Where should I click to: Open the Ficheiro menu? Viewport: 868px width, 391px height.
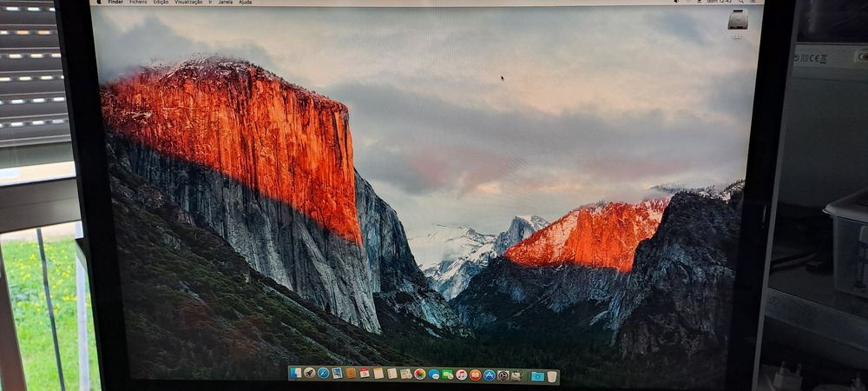pyautogui.click(x=138, y=3)
